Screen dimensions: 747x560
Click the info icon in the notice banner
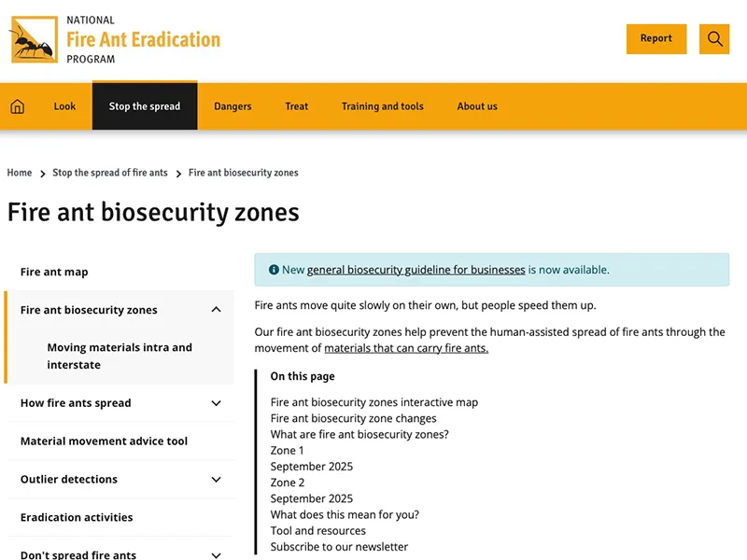tap(274, 270)
